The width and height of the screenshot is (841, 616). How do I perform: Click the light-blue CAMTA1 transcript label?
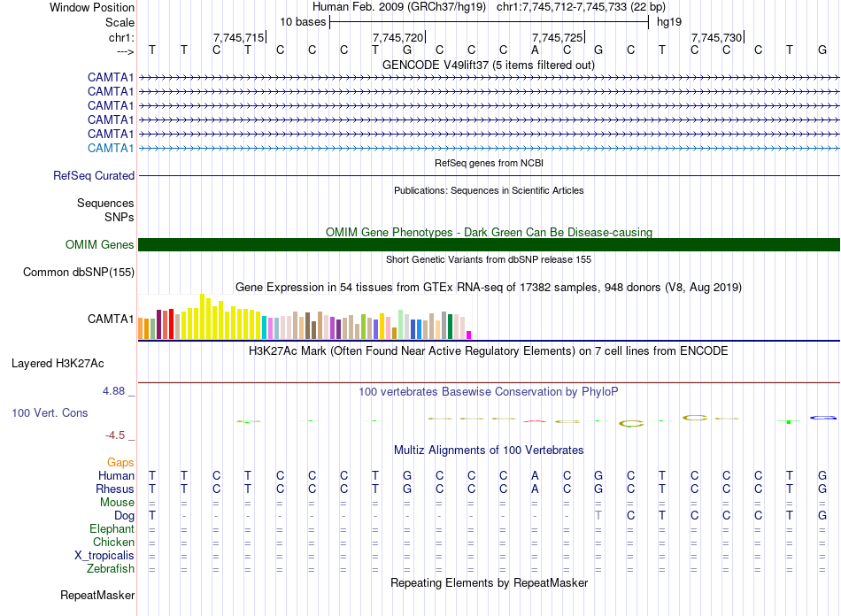coord(111,148)
